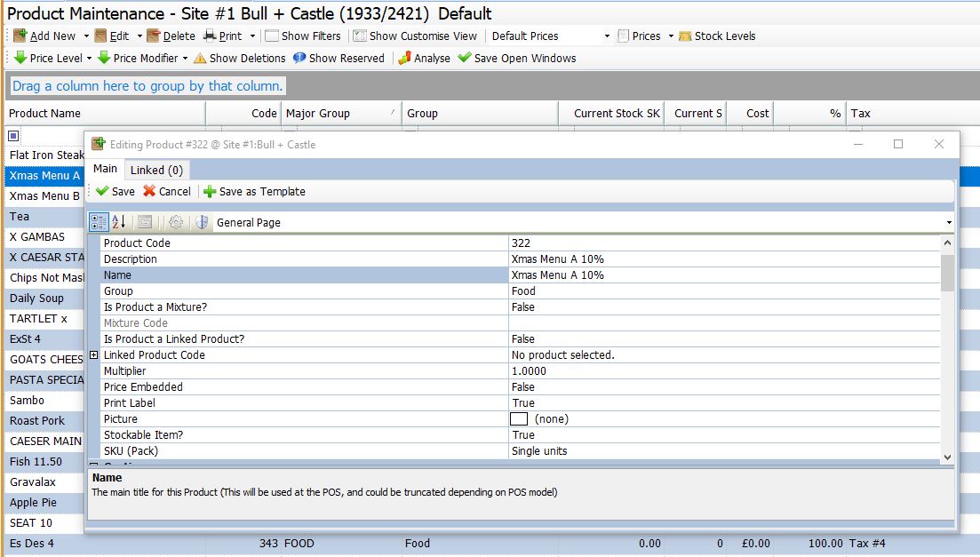
Task: Click the Tax column header
Action: point(912,113)
